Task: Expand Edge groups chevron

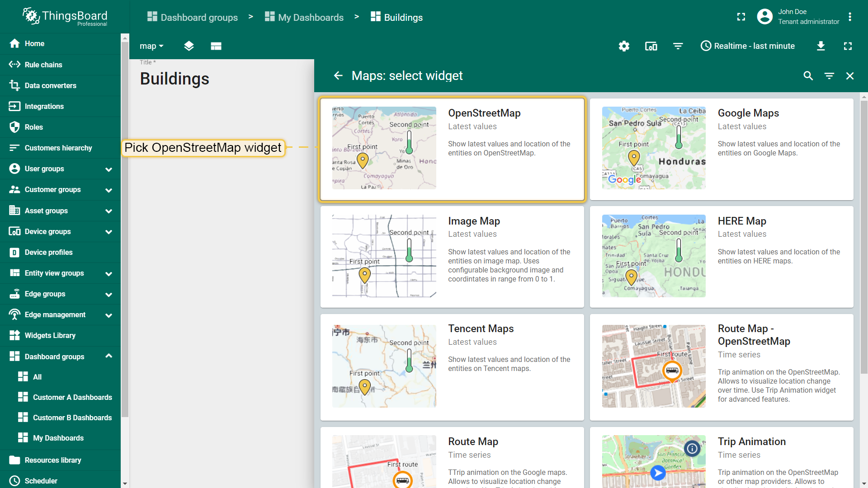Action: (x=108, y=295)
